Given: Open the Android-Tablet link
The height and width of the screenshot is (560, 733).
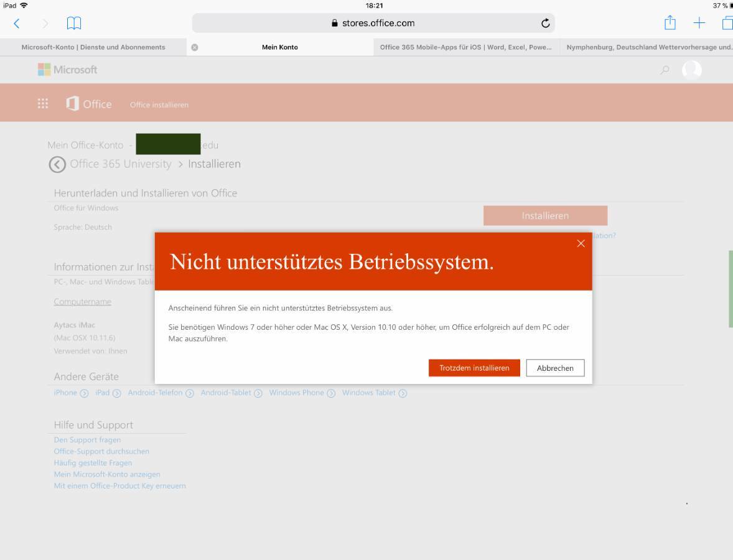Looking at the screenshot, I should (226, 393).
